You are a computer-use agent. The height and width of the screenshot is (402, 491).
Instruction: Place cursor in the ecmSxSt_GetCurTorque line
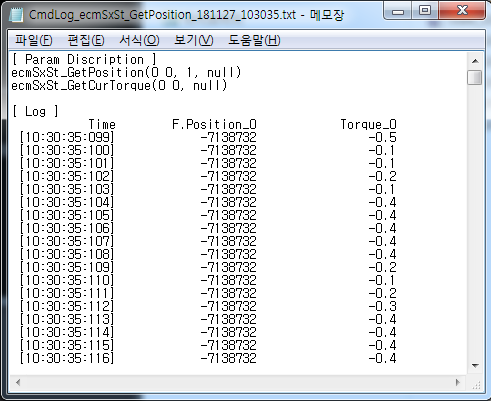point(119,86)
